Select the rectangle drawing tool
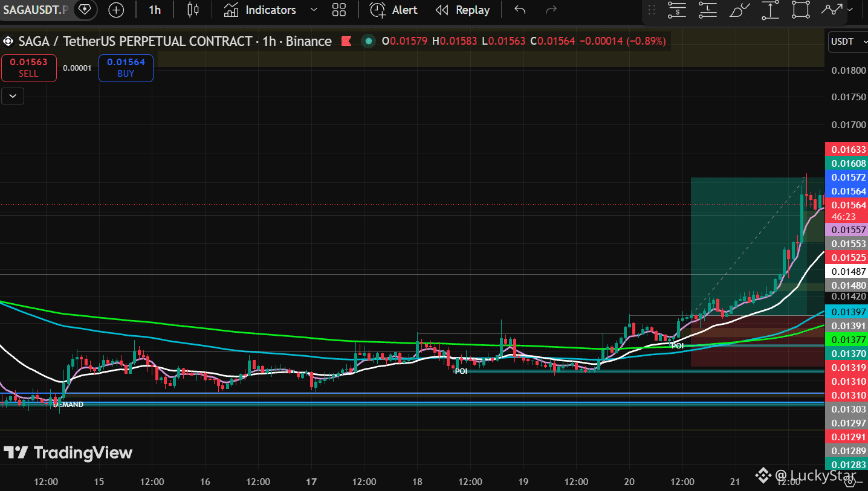 pos(800,10)
